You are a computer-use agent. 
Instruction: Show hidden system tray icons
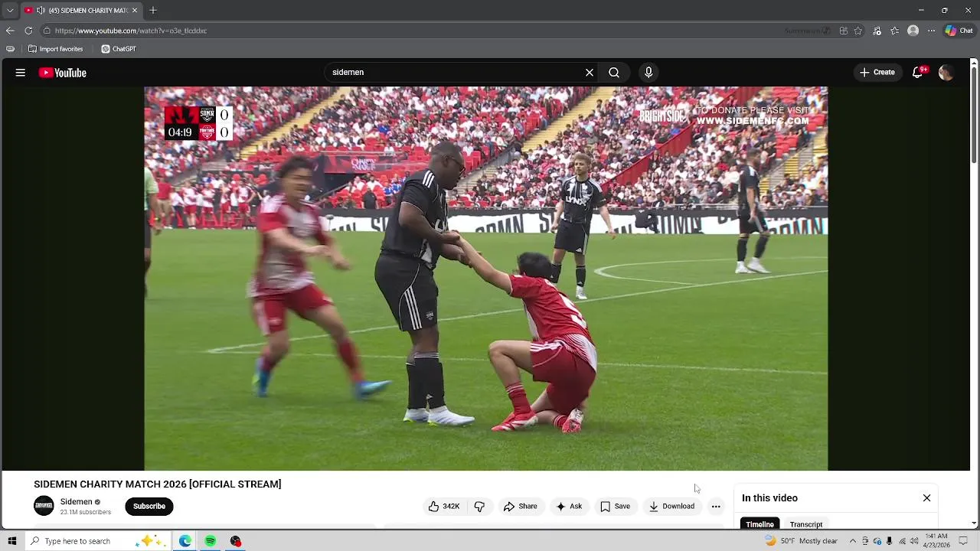pos(852,541)
